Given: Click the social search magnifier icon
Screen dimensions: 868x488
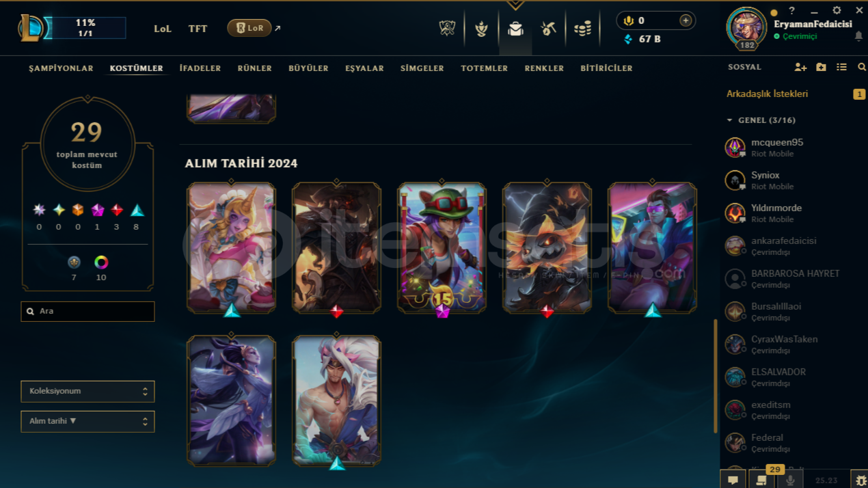Looking at the screenshot, I should click(862, 67).
